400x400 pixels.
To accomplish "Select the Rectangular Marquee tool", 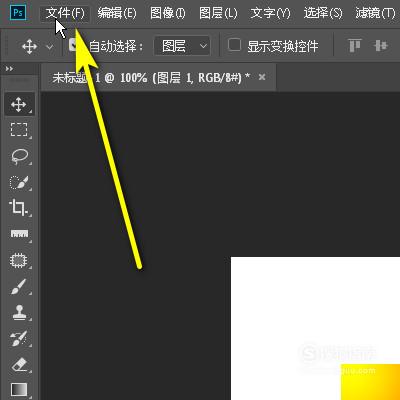I will [x=19, y=130].
